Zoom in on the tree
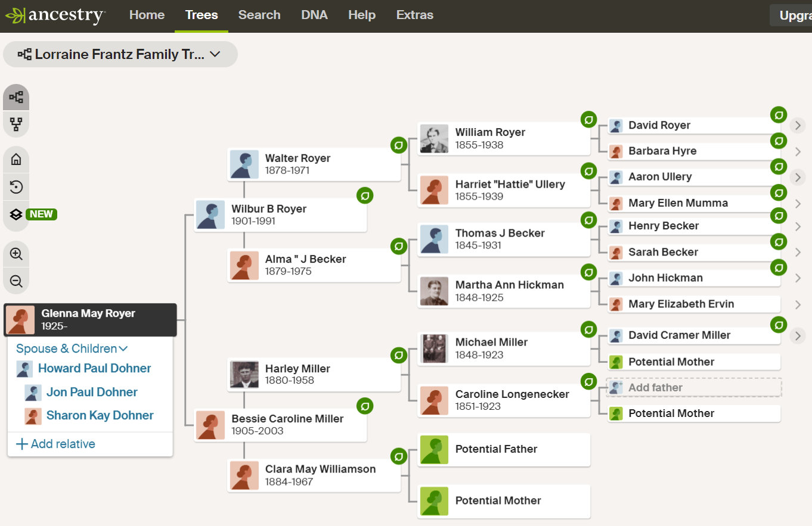 (16, 254)
